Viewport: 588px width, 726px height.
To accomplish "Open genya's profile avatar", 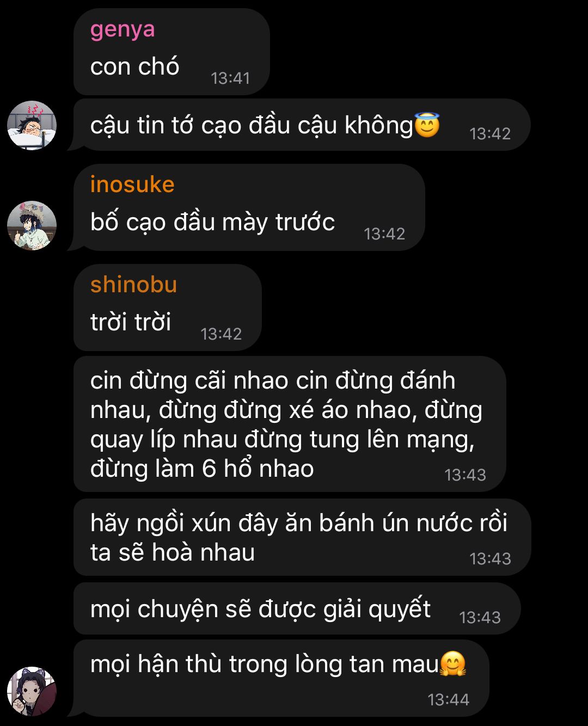I will point(32,125).
